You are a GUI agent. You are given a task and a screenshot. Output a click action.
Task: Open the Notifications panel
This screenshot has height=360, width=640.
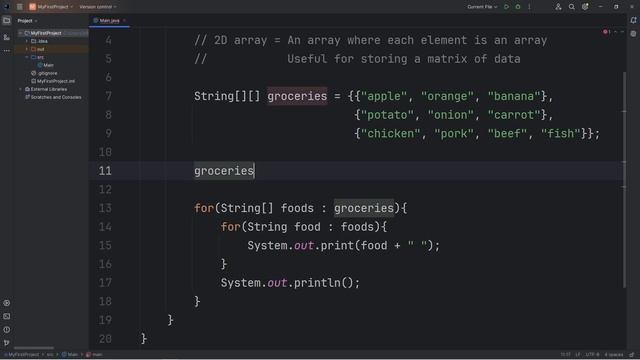click(x=633, y=20)
